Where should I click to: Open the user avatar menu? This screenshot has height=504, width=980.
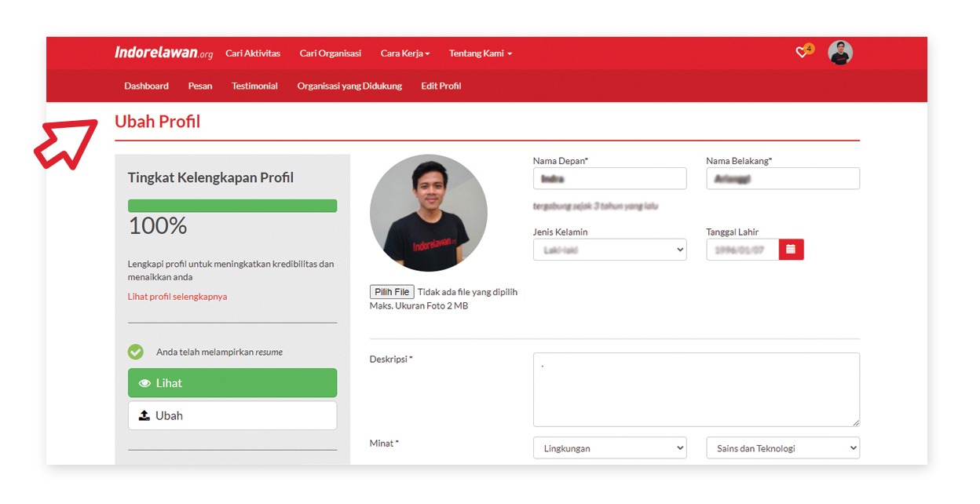(839, 53)
